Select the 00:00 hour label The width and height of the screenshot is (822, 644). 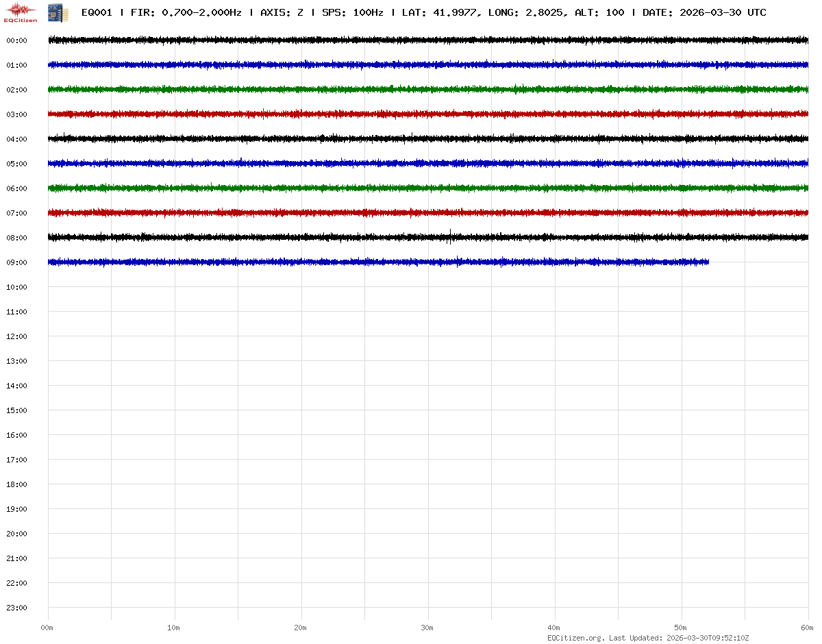(x=16, y=41)
